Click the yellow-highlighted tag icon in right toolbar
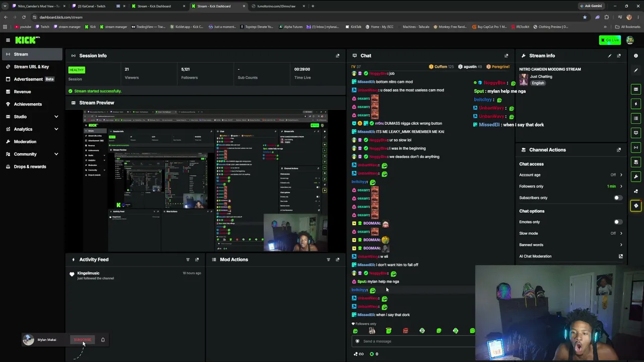644x362 pixels. [636, 206]
